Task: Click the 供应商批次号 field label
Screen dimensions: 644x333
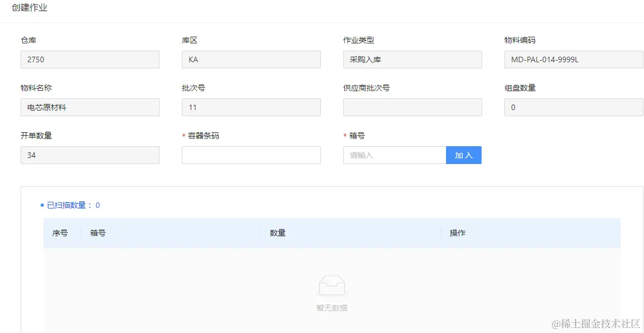Action: (366, 88)
